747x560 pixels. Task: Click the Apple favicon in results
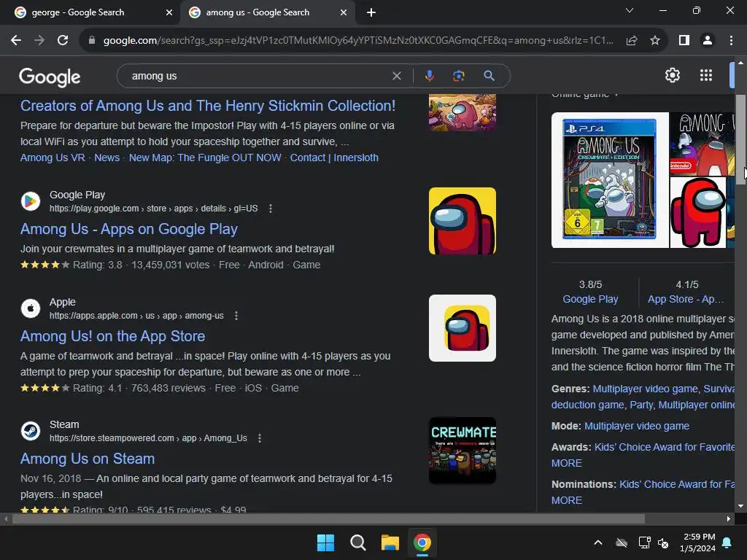pyautogui.click(x=31, y=308)
